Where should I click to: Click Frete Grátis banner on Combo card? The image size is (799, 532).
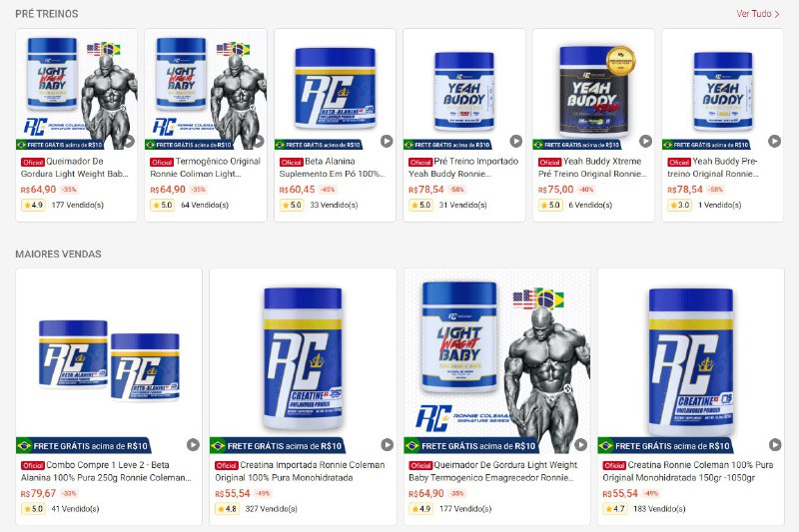84,446
